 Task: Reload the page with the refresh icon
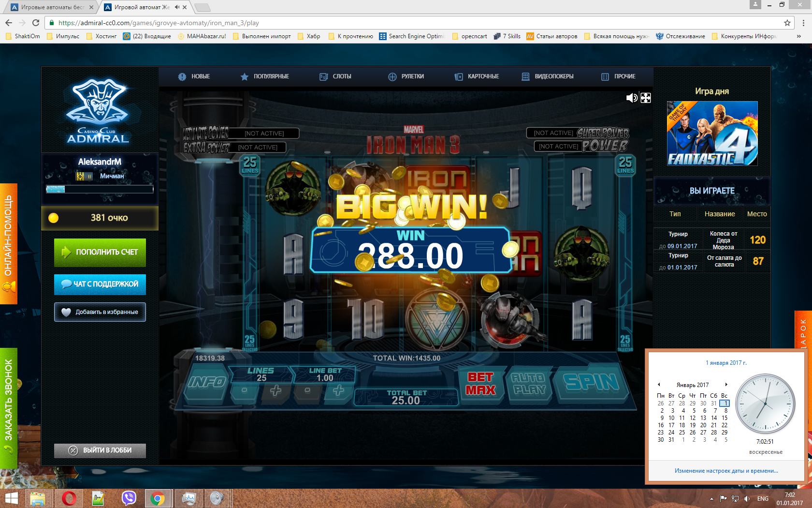[x=36, y=23]
